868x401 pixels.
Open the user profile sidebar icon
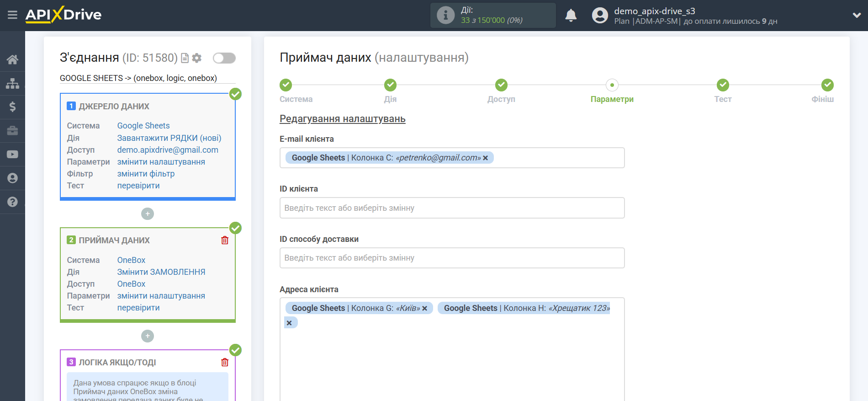coord(12,178)
